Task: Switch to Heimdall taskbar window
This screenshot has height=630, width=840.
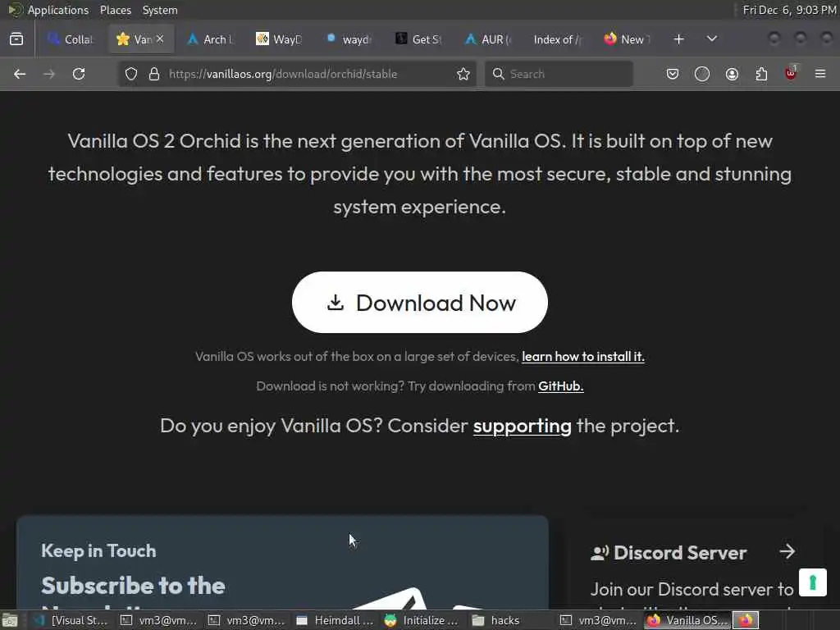Action: coord(336,620)
